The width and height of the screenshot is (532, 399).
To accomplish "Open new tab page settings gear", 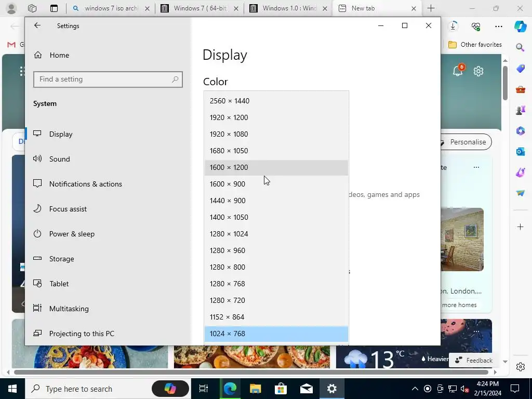I will tap(478, 71).
